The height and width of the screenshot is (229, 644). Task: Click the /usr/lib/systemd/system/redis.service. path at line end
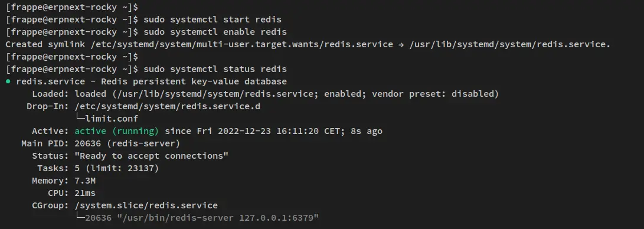point(510,44)
